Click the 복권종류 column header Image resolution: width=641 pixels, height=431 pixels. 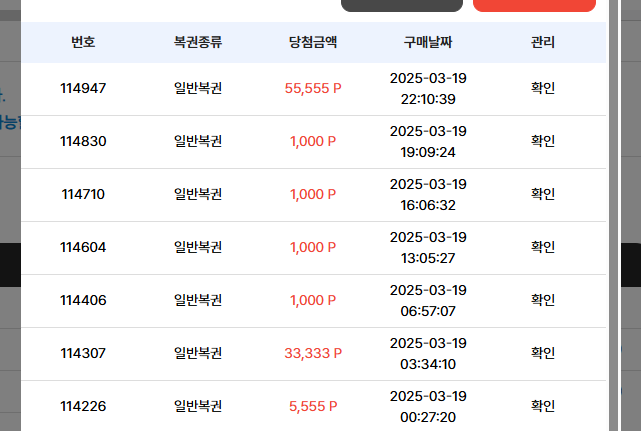click(x=198, y=42)
